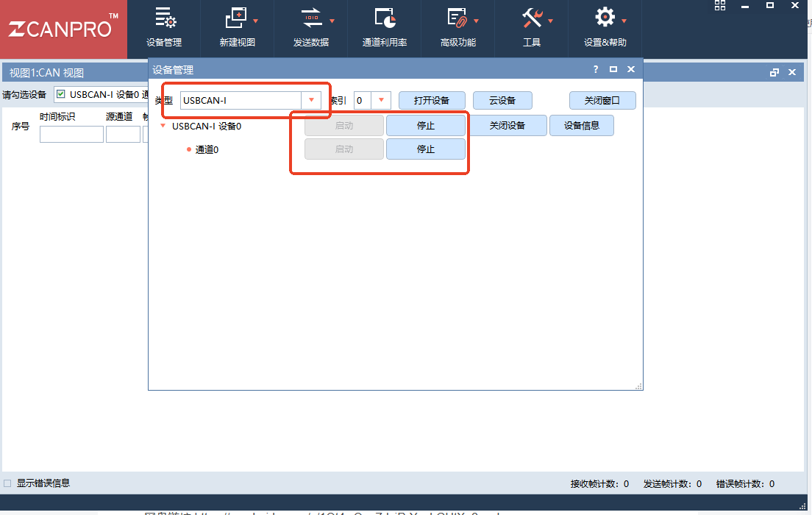This screenshot has width=812, height=515.
Task: Close the 设备管理 dialog
Action: [631, 69]
